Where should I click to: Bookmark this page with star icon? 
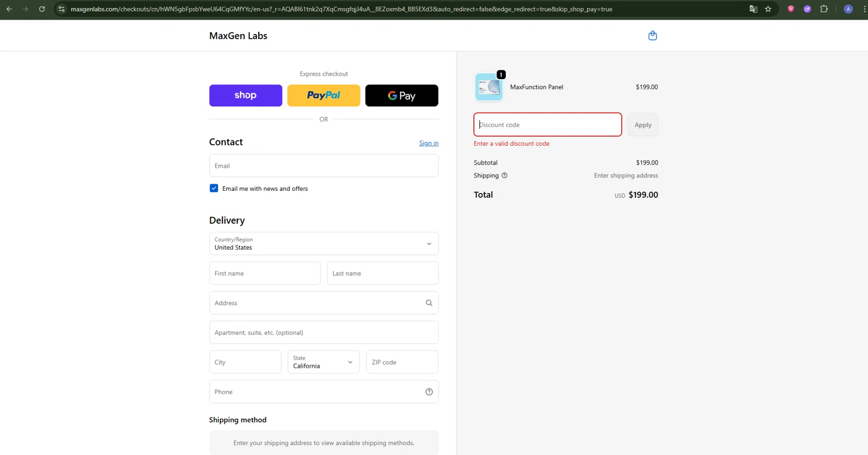click(768, 9)
